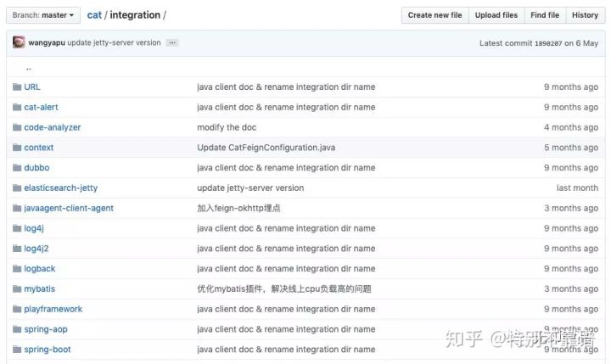Viewport: 611px width, 364px height.
Task: Click the log4j2 folder icon
Action: (x=17, y=249)
